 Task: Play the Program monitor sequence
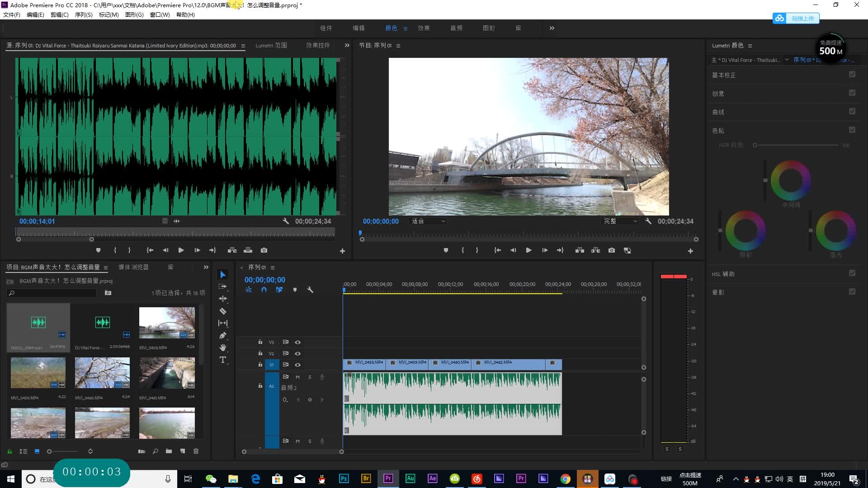528,250
